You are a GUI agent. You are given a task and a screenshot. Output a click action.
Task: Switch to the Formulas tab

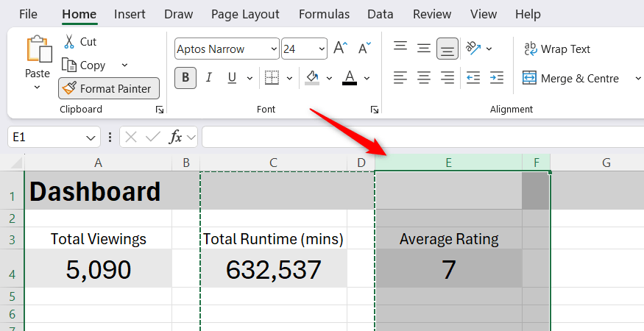click(x=324, y=15)
